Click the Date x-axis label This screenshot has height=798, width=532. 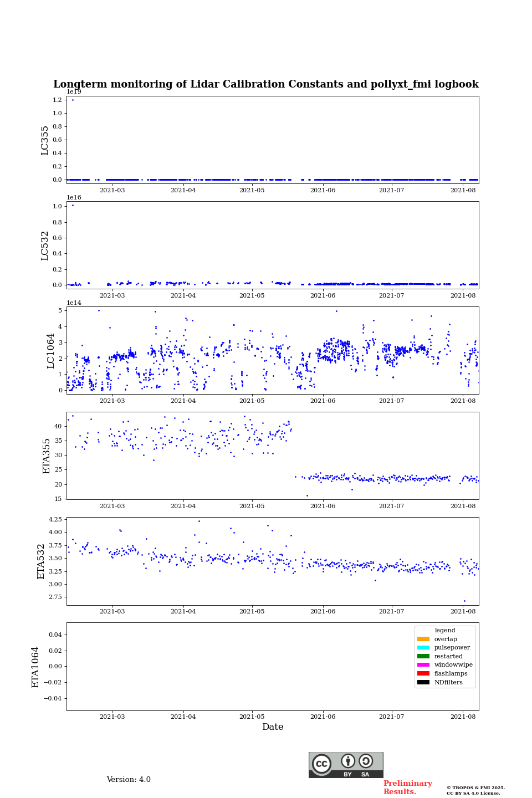(x=273, y=727)
